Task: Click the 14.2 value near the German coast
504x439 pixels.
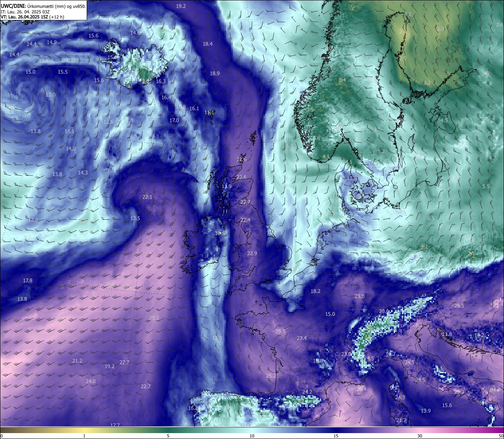Action: pyautogui.click(x=324, y=234)
